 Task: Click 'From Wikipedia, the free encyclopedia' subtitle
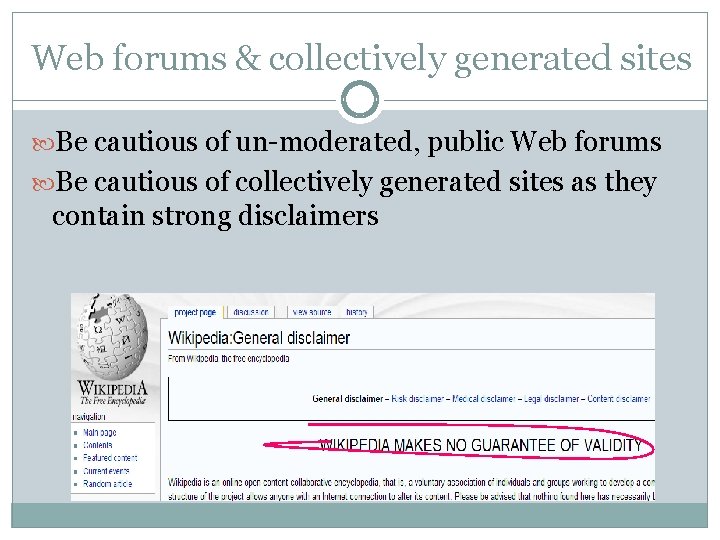pos(228,359)
